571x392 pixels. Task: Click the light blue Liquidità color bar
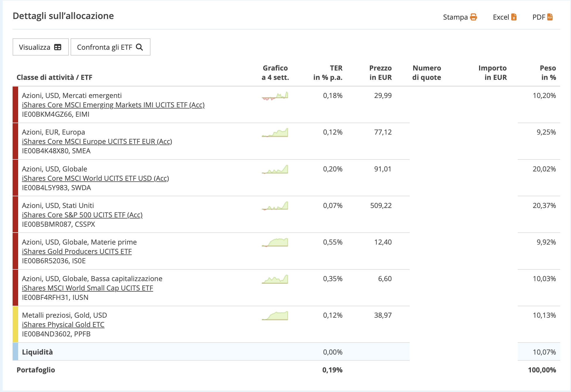15,352
